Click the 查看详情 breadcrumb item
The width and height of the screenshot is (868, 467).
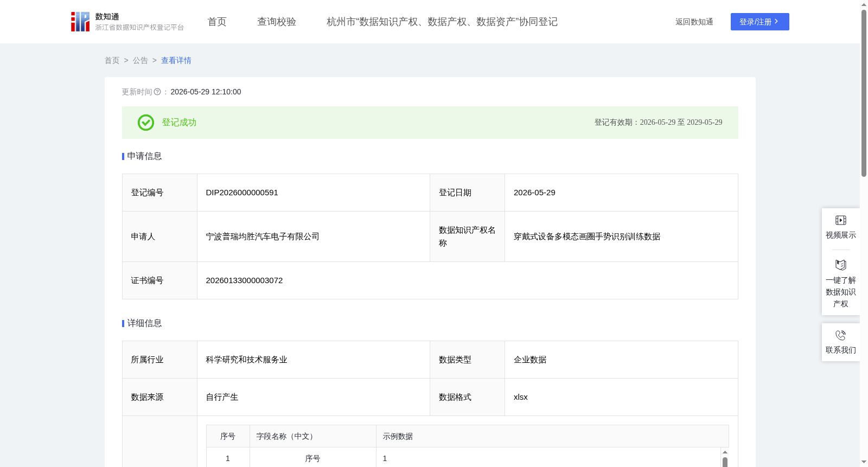(x=176, y=60)
